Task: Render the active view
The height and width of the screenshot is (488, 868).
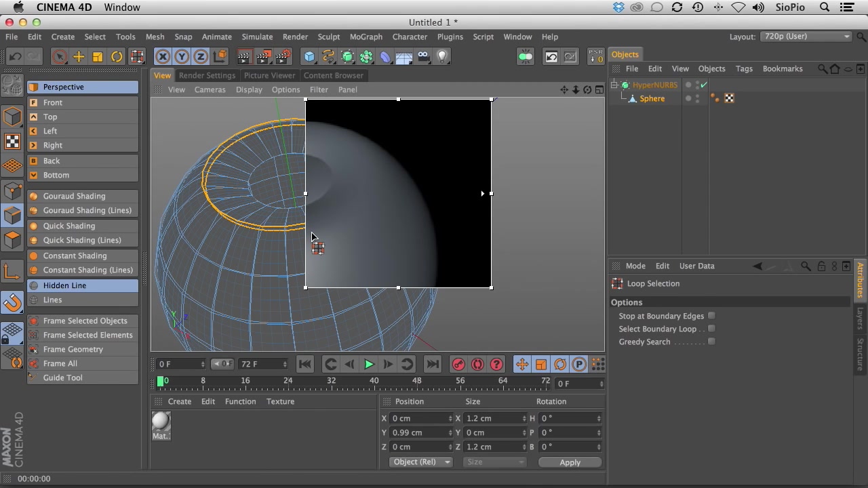Action: [245, 57]
